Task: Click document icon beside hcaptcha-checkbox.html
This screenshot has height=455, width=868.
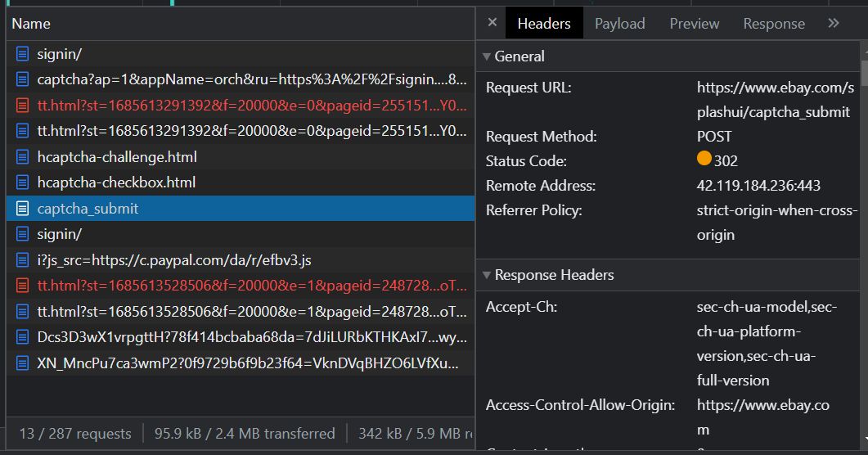Action: click(x=22, y=182)
